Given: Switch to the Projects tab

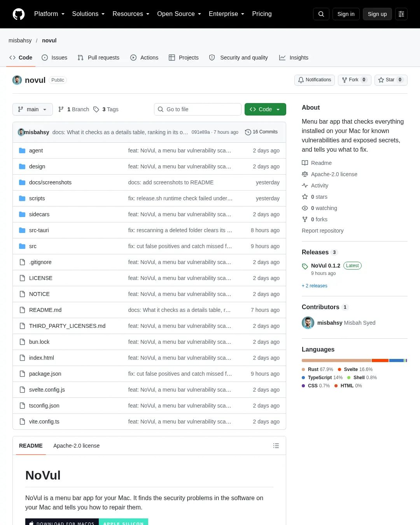Looking at the screenshot, I should click(184, 58).
